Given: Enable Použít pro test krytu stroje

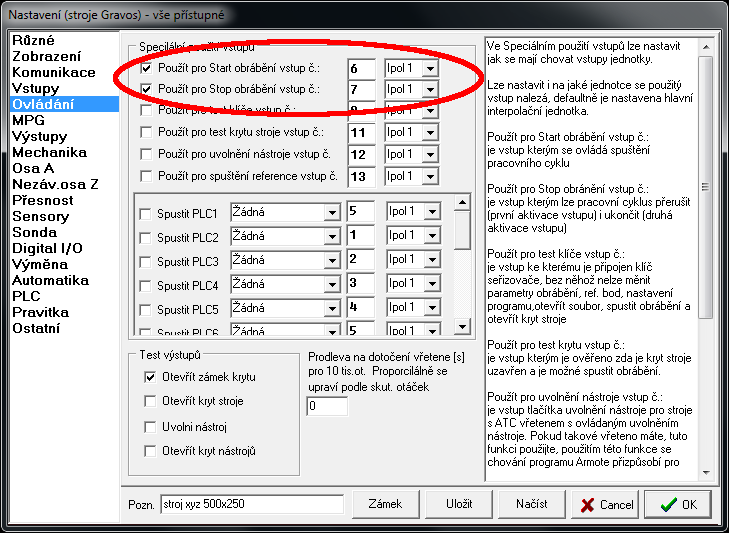Looking at the screenshot, I should (x=146, y=133).
